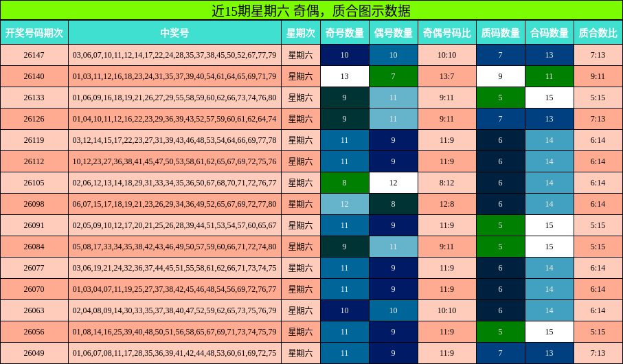This screenshot has height=364, width=623.
Task: Click the 合码数量 column header
Action: tap(549, 32)
